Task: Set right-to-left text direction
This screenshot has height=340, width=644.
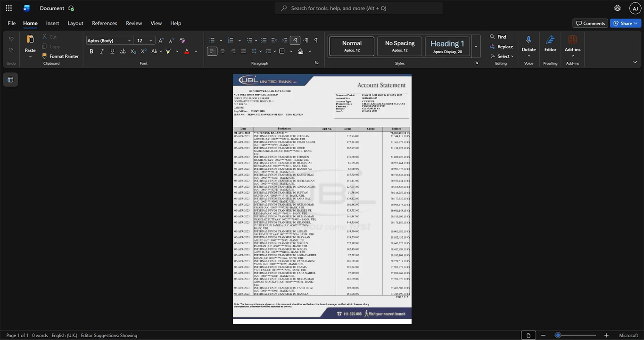Action: click(x=305, y=41)
